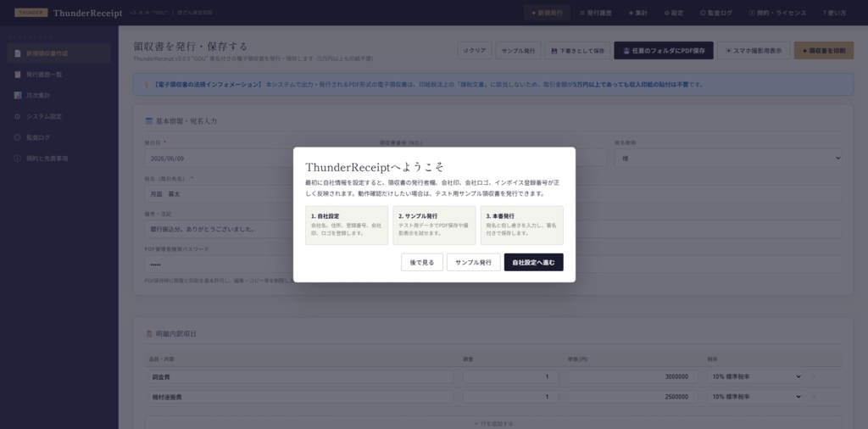Click the 発行履歴一覧 sidebar icon
868x429 pixels.
point(18,75)
